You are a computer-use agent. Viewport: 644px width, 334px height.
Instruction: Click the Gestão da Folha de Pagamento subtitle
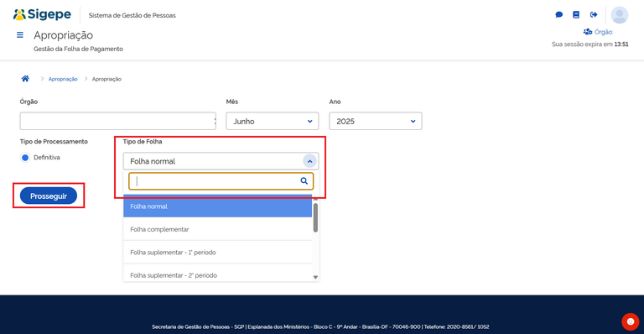[x=78, y=49]
